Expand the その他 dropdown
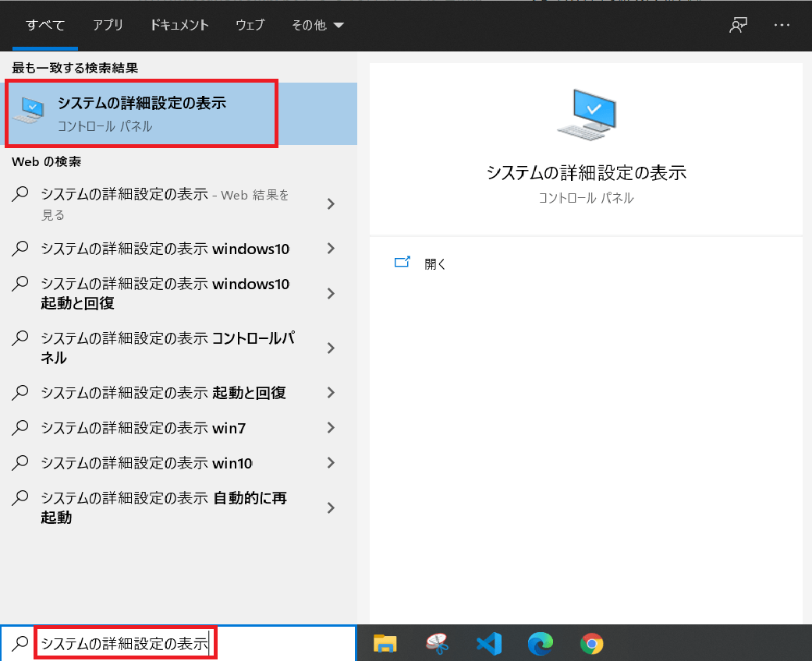812x661 pixels. tap(317, 25)
